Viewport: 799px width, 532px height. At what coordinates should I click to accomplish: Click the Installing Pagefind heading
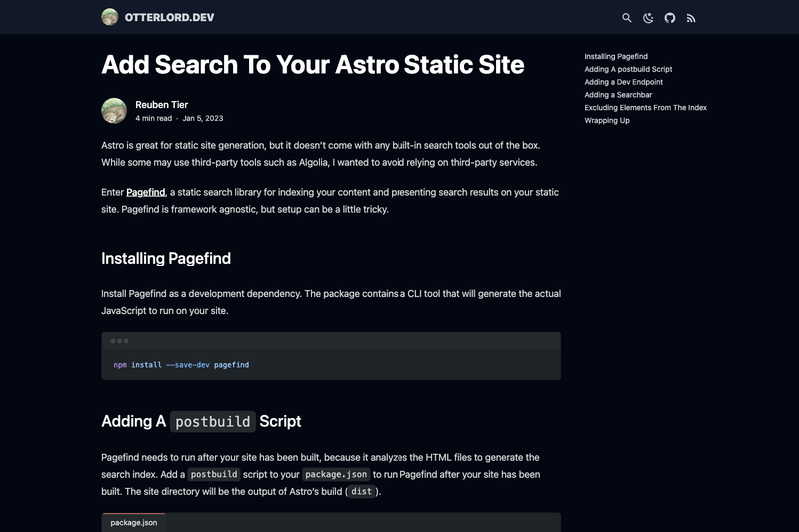(x=166, y=258)
